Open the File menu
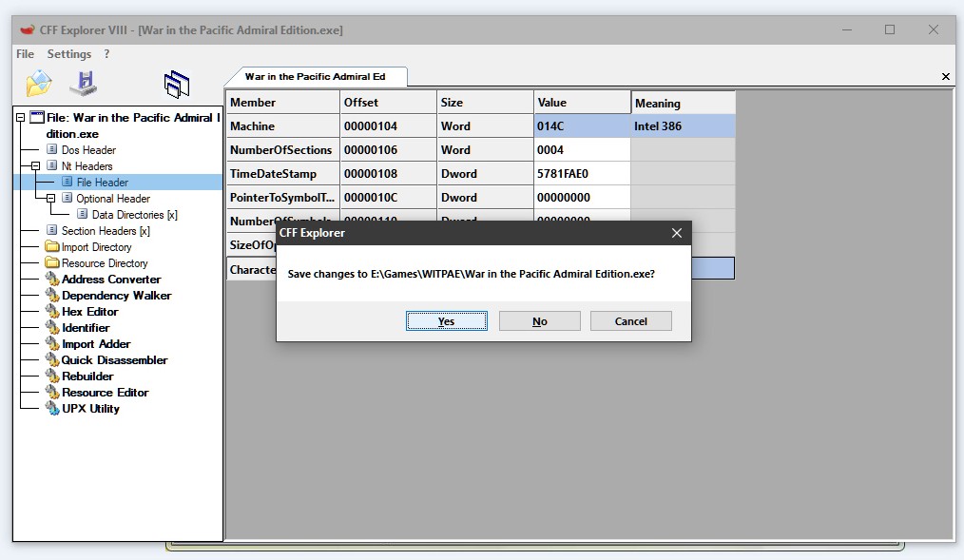The height and width of the screenshot is (560, 964). (x=26, y=54)
